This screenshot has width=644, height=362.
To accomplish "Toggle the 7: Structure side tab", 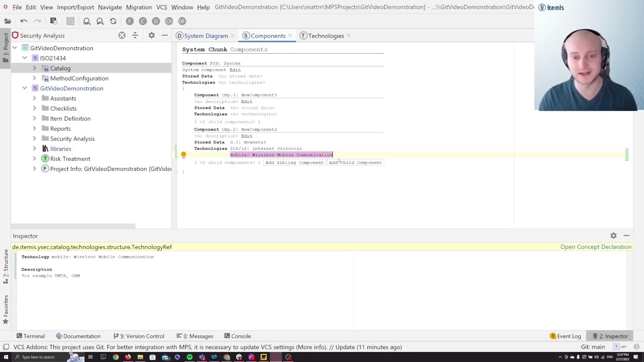I will click(x=6, y=265).
